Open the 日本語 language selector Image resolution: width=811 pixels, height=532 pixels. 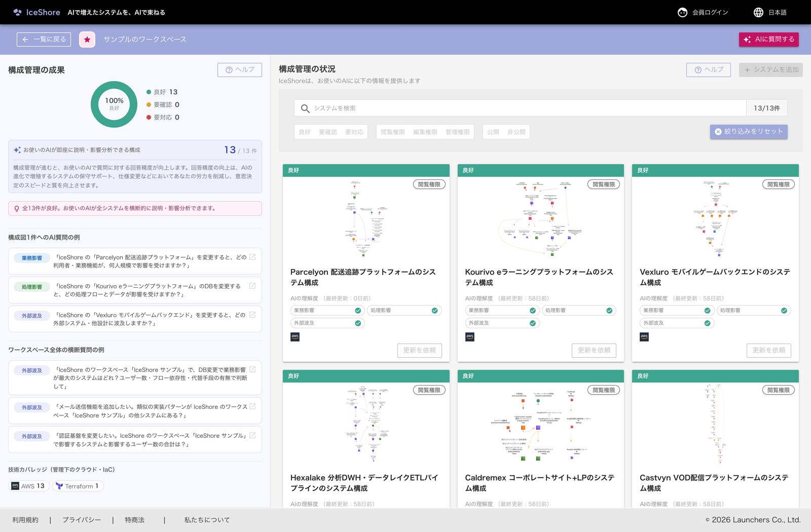click(x=770, y=12)
